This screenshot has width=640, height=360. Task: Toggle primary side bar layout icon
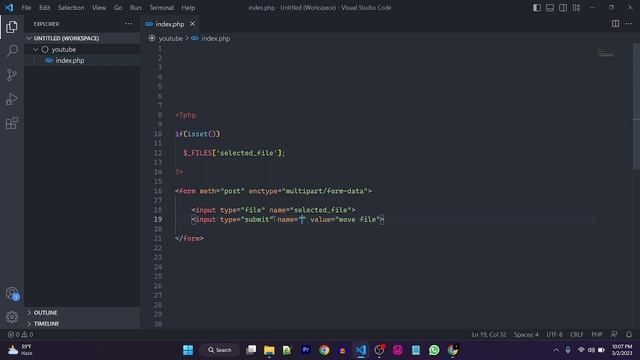537,8
